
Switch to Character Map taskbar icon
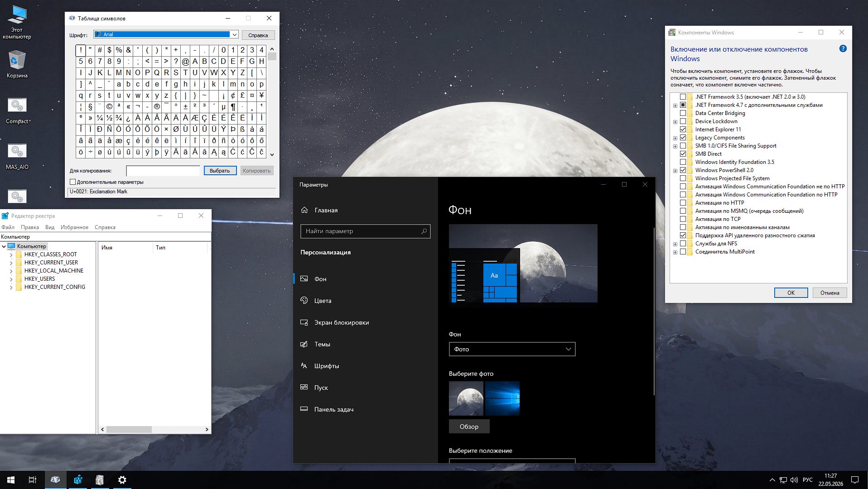[55, 480]
